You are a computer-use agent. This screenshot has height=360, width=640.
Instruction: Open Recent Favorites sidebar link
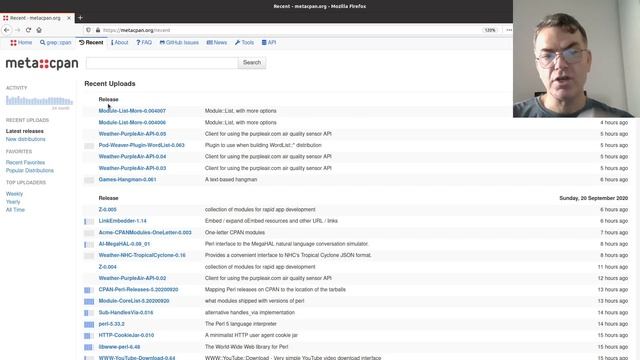pos(25,162)
